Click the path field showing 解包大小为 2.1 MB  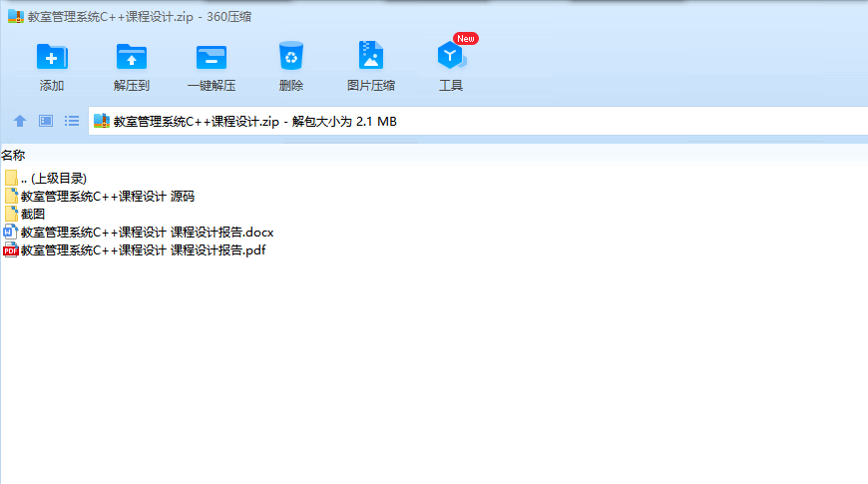coord(478,121)
